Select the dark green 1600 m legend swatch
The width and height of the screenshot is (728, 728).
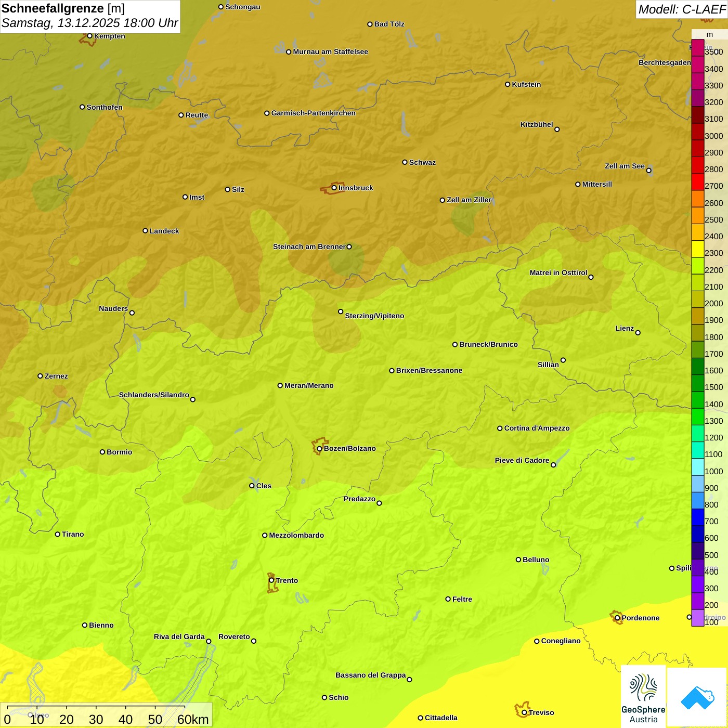coord(698,367)
